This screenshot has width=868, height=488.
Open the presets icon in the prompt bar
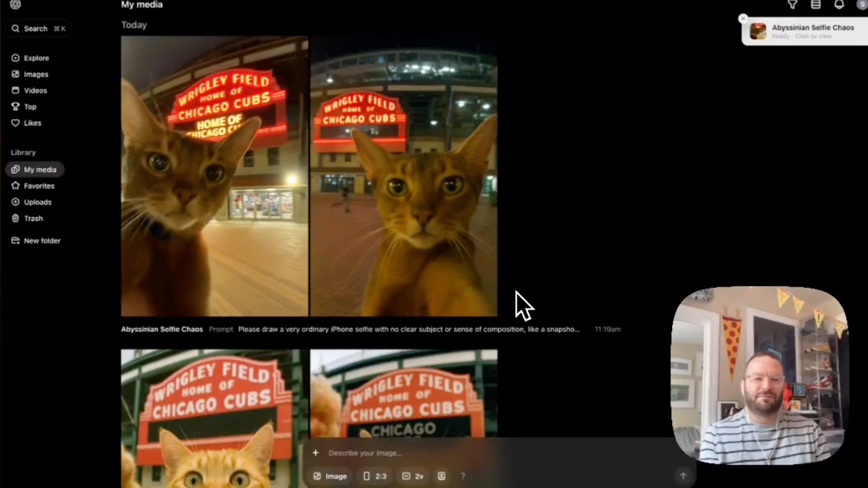(442, 476)
